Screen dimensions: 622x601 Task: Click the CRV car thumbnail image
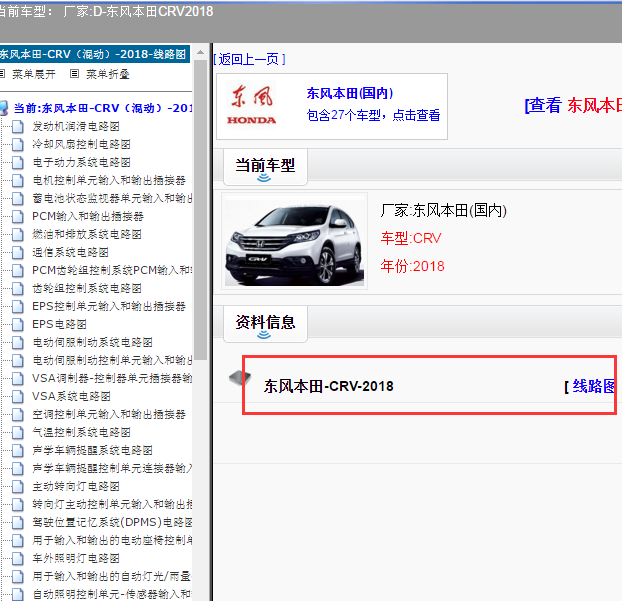[x=294, y=241]
